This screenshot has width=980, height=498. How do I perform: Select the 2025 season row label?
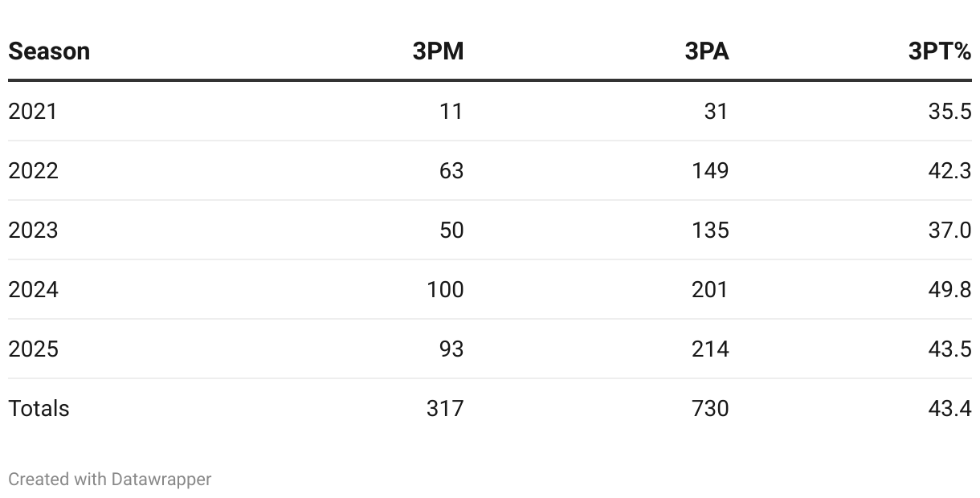(x=33, y=349)
